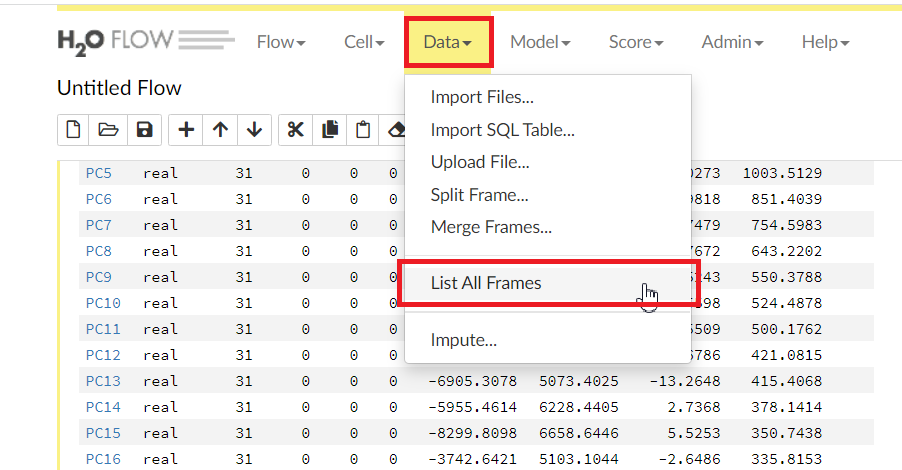Image resolution: width=902 pixels, height=470 pixels.
Task: Expand the Cell dropdown menu
Action: (364, 42)
